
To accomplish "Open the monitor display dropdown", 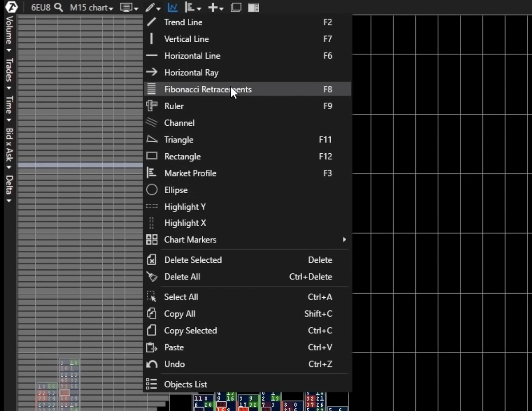I will pos(129,7).
